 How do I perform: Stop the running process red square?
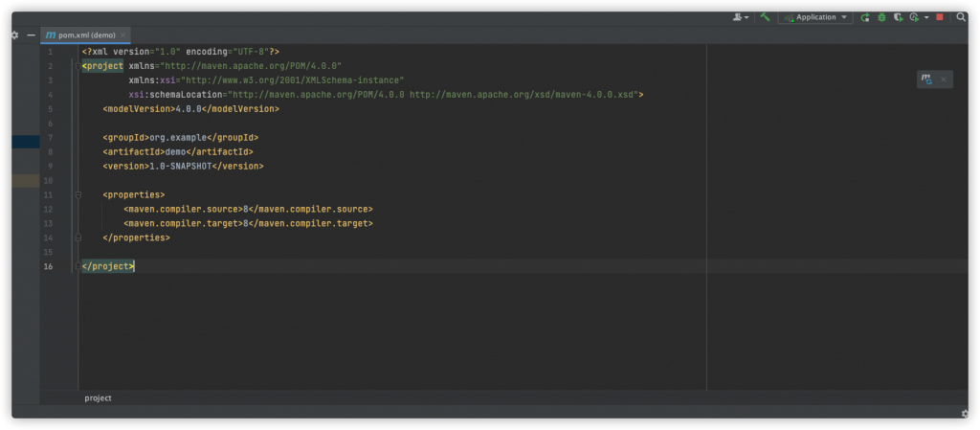[940, 17]
